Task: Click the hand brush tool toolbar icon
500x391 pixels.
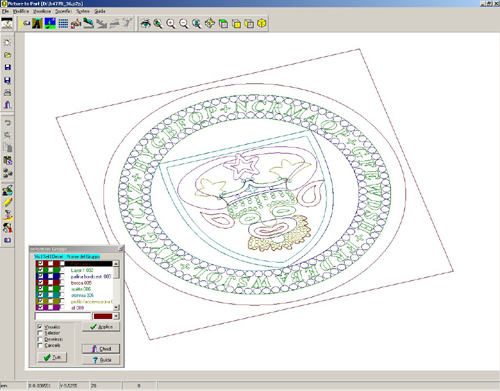Action: pyautogui.click(x=76, y=23)
